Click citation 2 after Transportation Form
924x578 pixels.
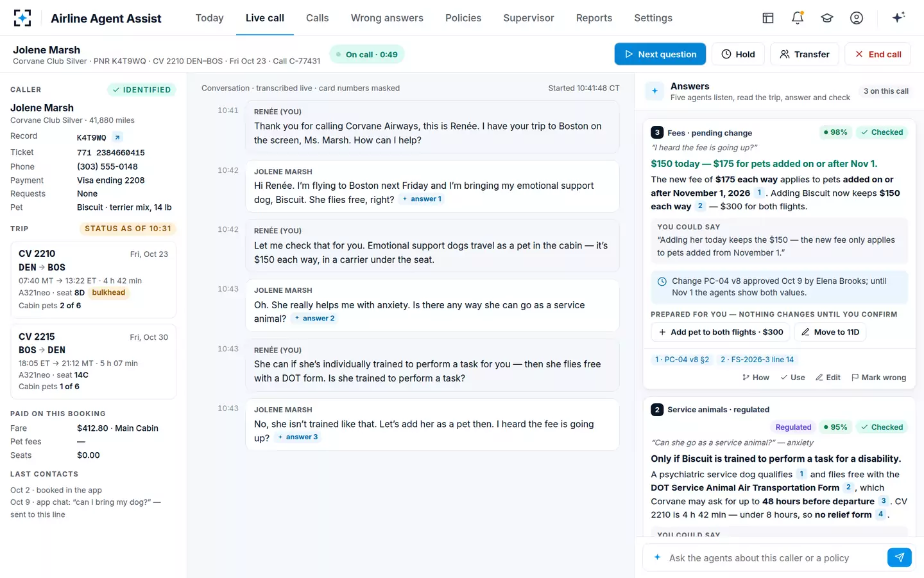pyautogui.click(x=848, y=487)
